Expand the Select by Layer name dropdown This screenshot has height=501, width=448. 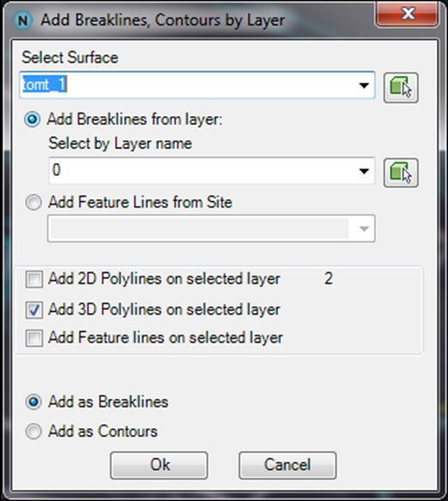pyautogui.click(x=364, y=171)
